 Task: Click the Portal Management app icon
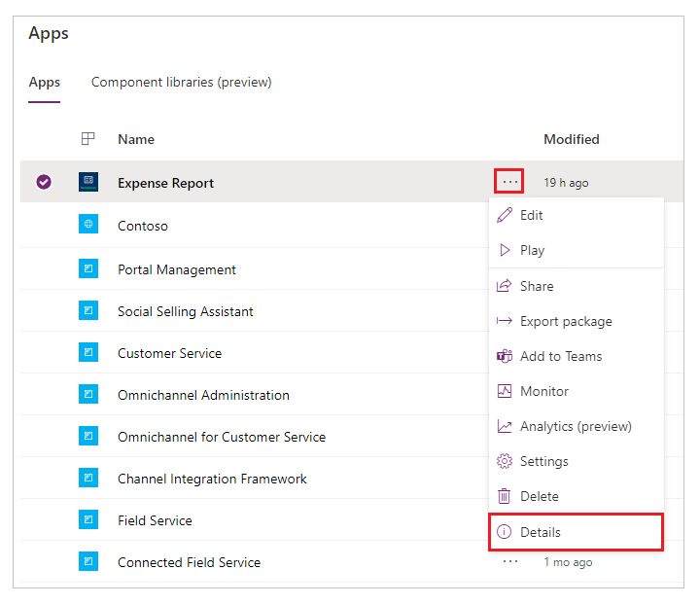[x=88, y=268]
